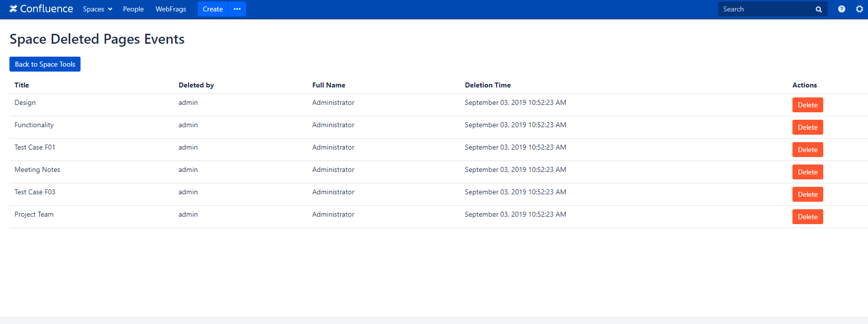Click the Full Name column header

329,85
